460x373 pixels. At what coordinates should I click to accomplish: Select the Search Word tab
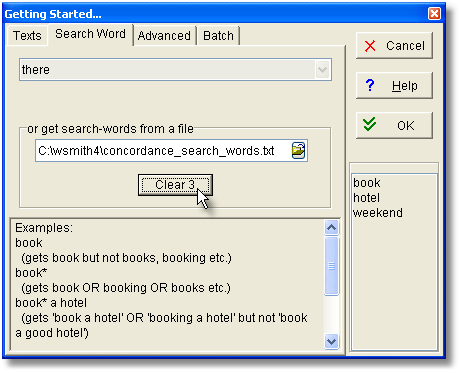tap(90, 34)
